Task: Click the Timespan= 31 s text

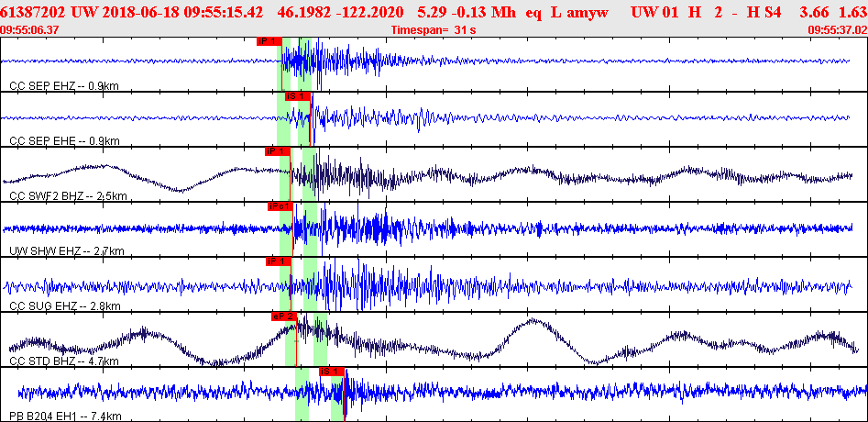Action: coord(433,30)
